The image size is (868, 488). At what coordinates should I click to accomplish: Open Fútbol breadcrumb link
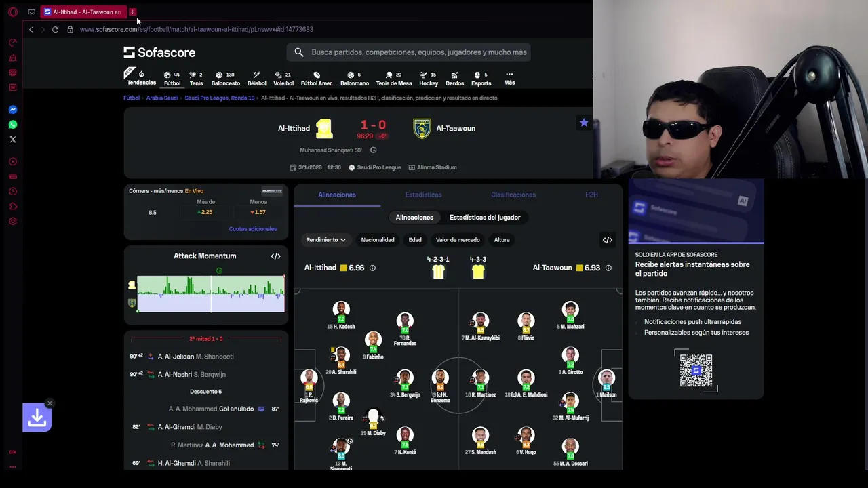(132, 98)
